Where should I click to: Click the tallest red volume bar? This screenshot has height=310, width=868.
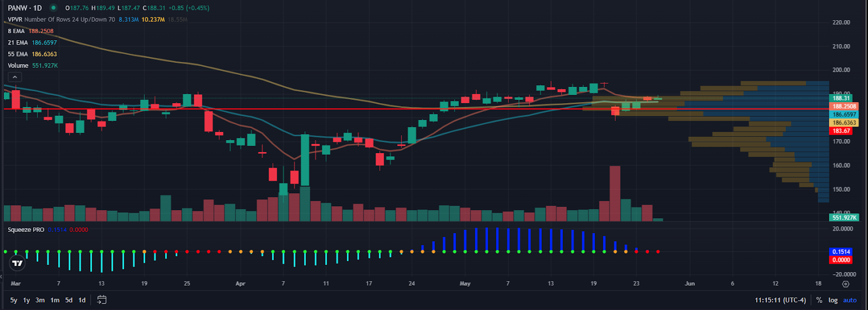(615, 193)
